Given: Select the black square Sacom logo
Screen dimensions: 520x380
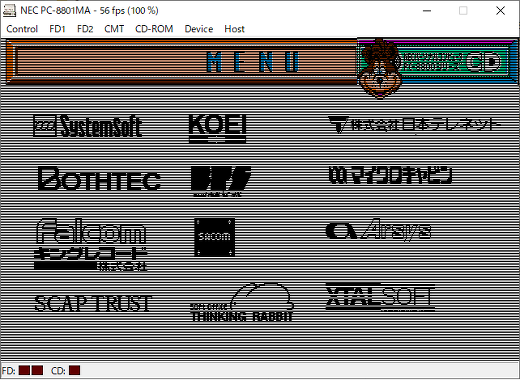Looking at the screenshot, I should tap(215, 237).
